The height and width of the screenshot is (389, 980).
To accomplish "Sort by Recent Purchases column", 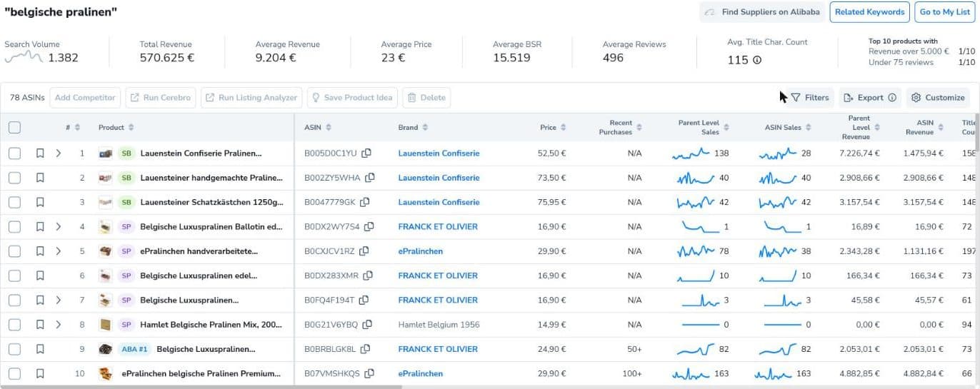I will click(x=639, y=128).
